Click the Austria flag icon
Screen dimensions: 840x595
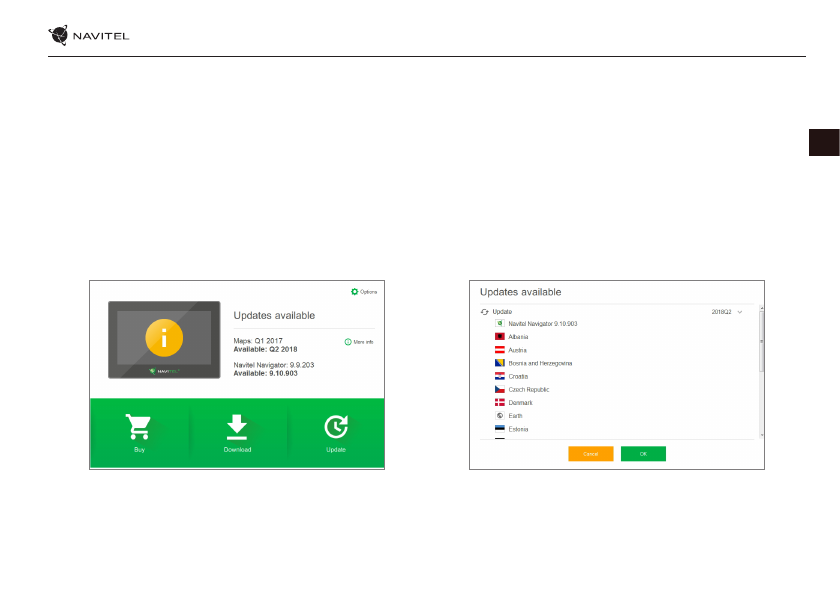500,350
